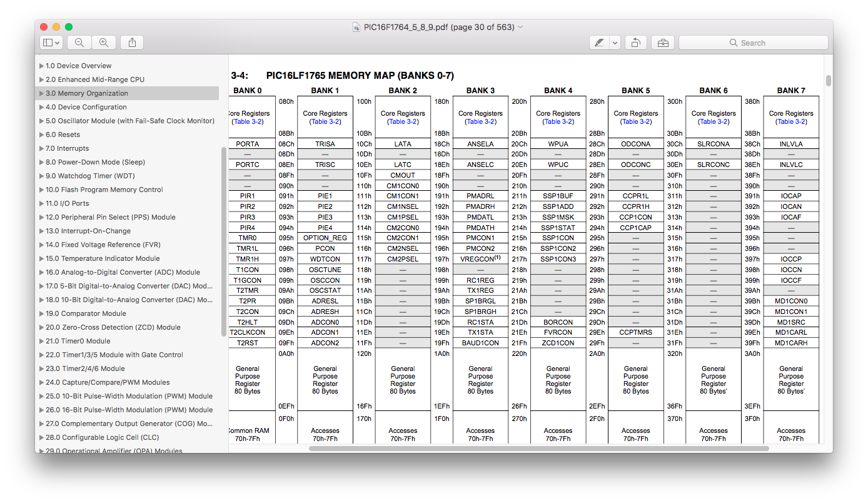Expand the 11.0 I/O Ports section triangle
Viewport: 868px width, 503px height.
click(41, 203)
